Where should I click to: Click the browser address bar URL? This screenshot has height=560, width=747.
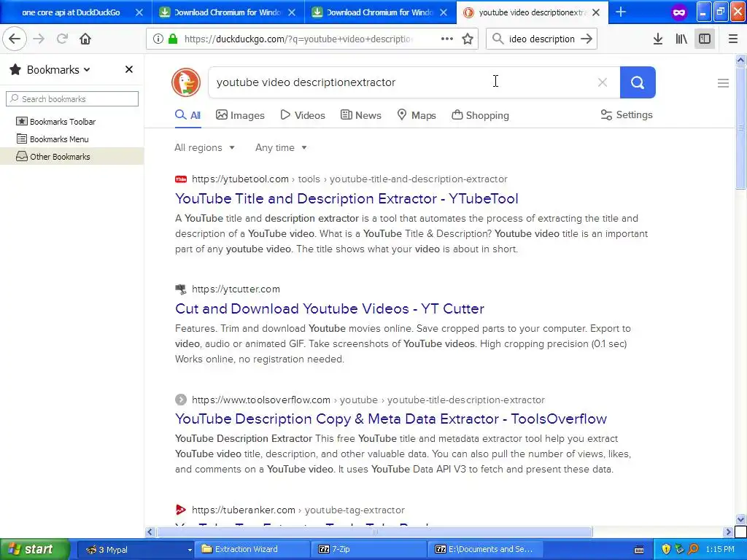coord(298,39)
